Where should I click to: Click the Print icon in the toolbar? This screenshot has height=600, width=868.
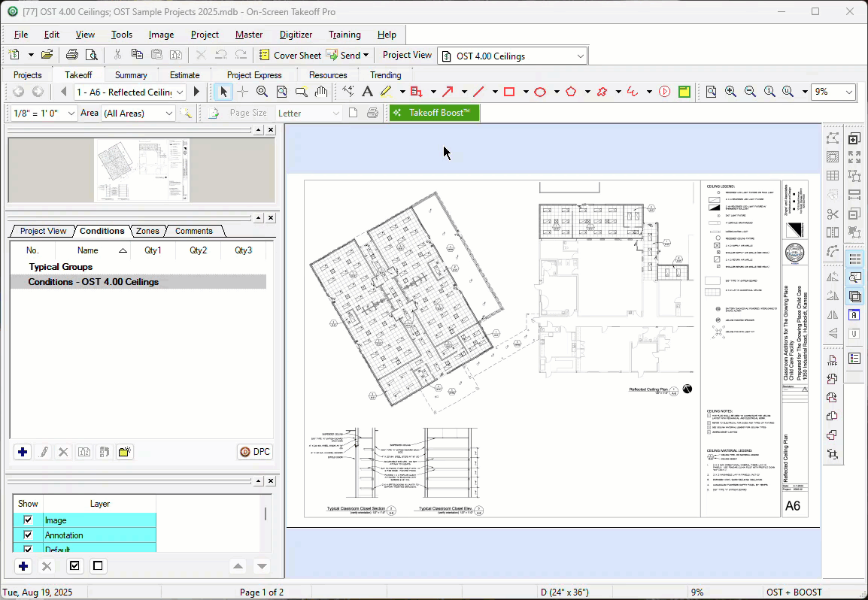pos(72,55)
